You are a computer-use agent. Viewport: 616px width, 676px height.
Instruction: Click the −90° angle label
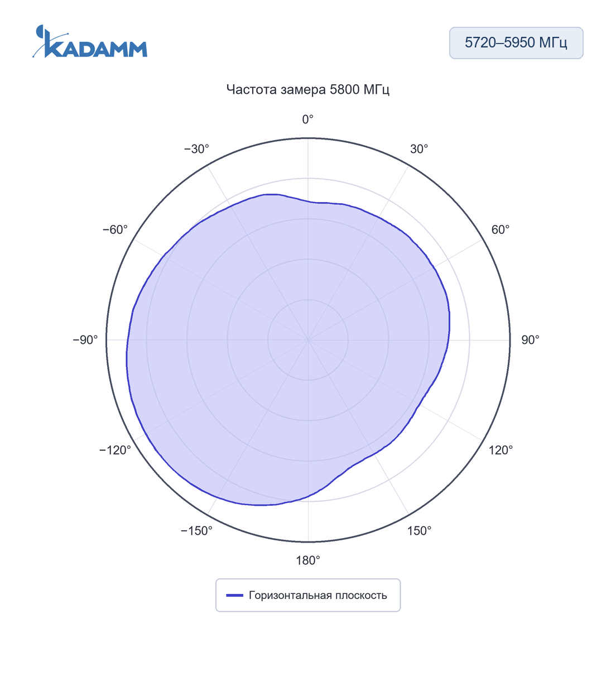[x=85, y=340]
